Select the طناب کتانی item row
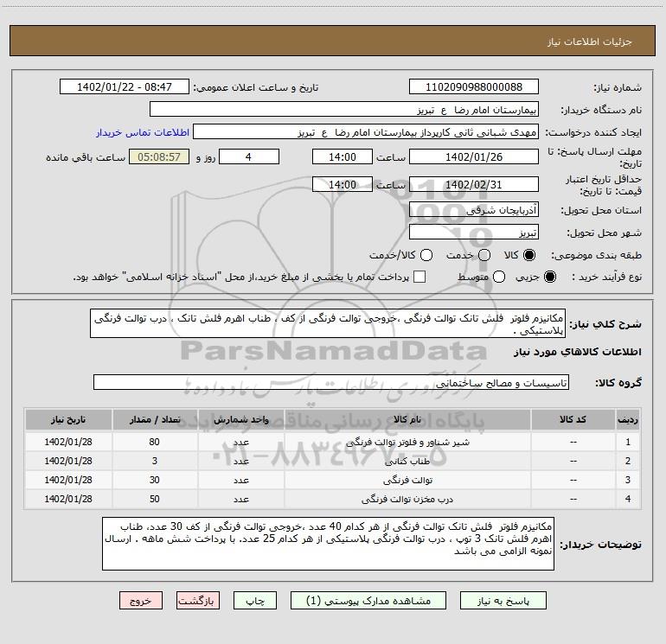The image size is (666, 644). coord(333,461)
